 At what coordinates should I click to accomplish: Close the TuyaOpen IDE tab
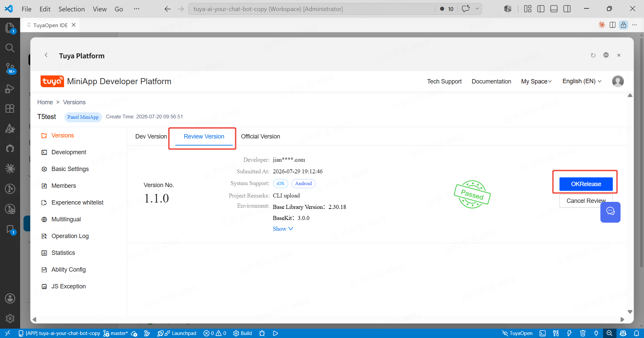[74, 25]
